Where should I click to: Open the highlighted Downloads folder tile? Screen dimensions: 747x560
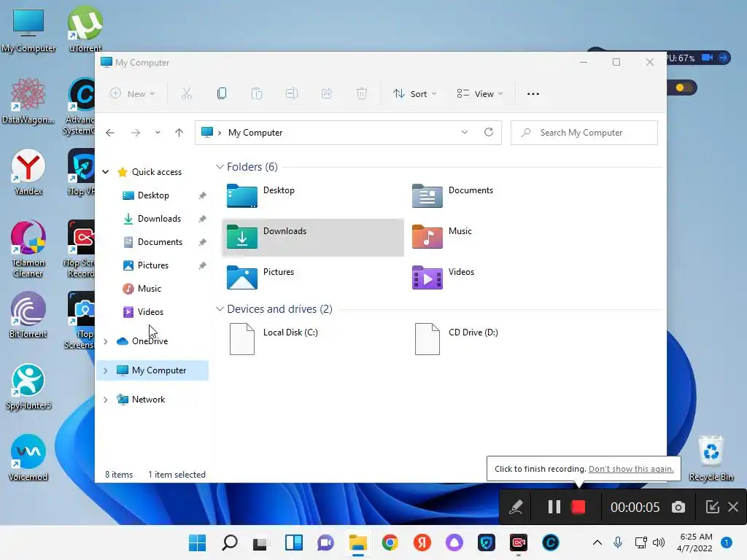coord(312,237)
